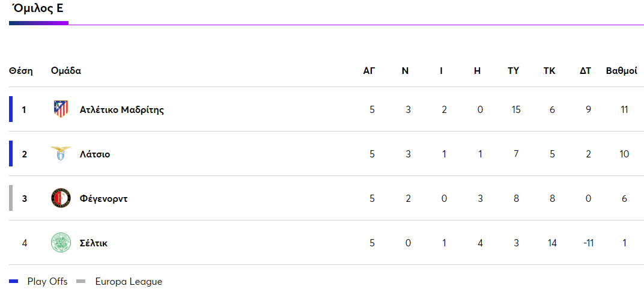Click the ΑΓ matches played header
The width and height of the screenshot is (644, 295).
(369, 70)
